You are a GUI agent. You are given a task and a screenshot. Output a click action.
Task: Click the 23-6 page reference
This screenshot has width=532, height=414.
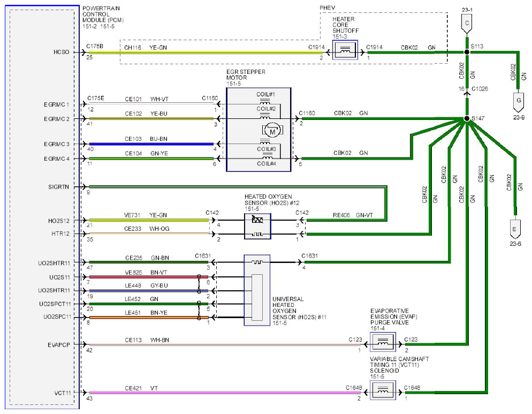tap(515, 244)
